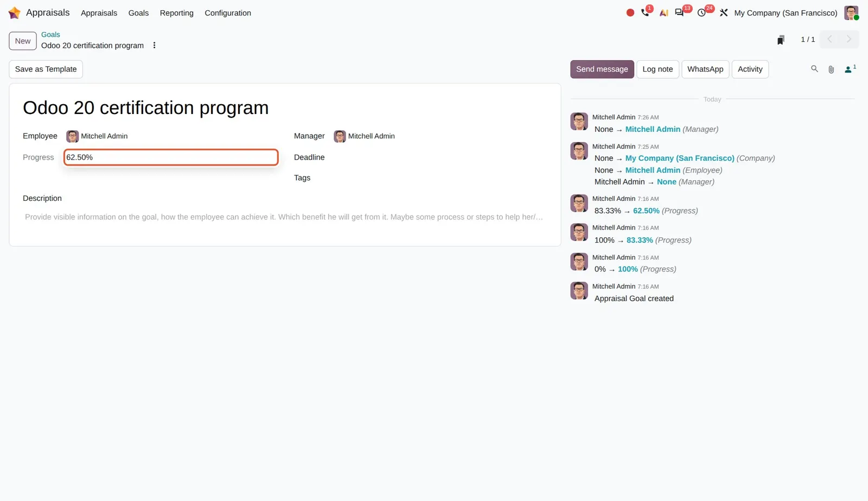Click the bookmark icon in control panel
Screen dimensions: 868x501
pos(781,40)
